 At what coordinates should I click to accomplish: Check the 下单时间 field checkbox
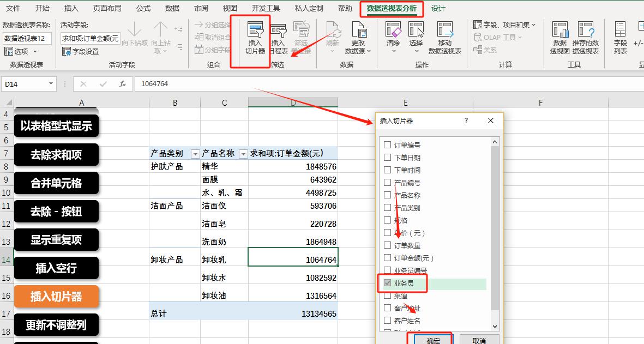[x=387, y=170]
